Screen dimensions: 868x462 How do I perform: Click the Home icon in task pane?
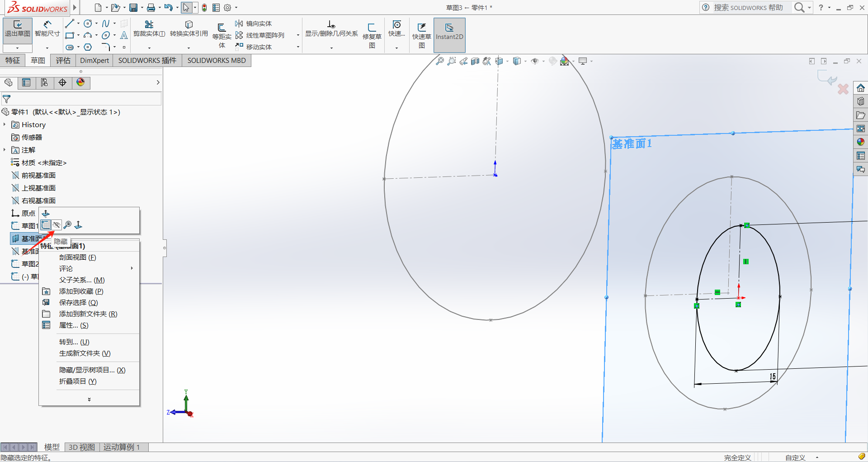point(860,88)
